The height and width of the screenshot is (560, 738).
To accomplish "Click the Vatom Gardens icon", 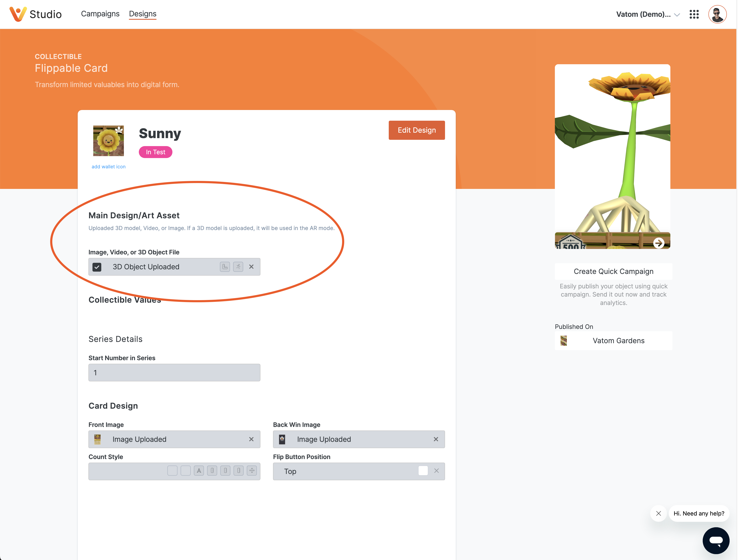I will point(563,340).
